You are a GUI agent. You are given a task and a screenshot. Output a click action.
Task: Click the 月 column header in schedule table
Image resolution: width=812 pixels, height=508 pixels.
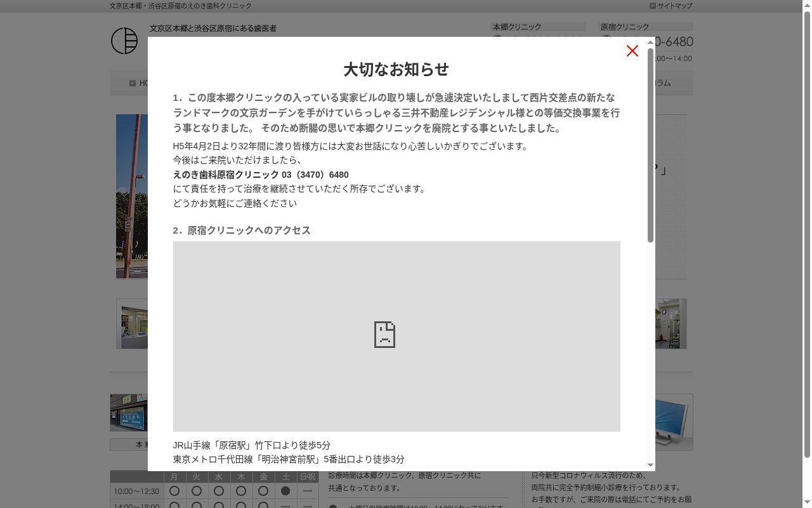click(x=174, y=477)
